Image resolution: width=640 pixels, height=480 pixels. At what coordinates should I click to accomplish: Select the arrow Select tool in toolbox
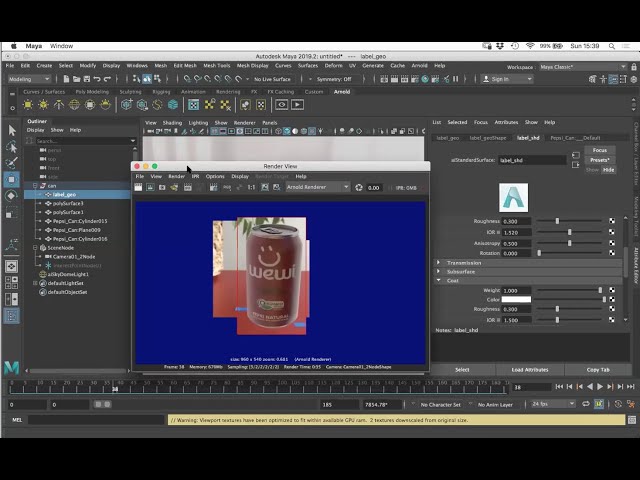click(x=12, y=130)
